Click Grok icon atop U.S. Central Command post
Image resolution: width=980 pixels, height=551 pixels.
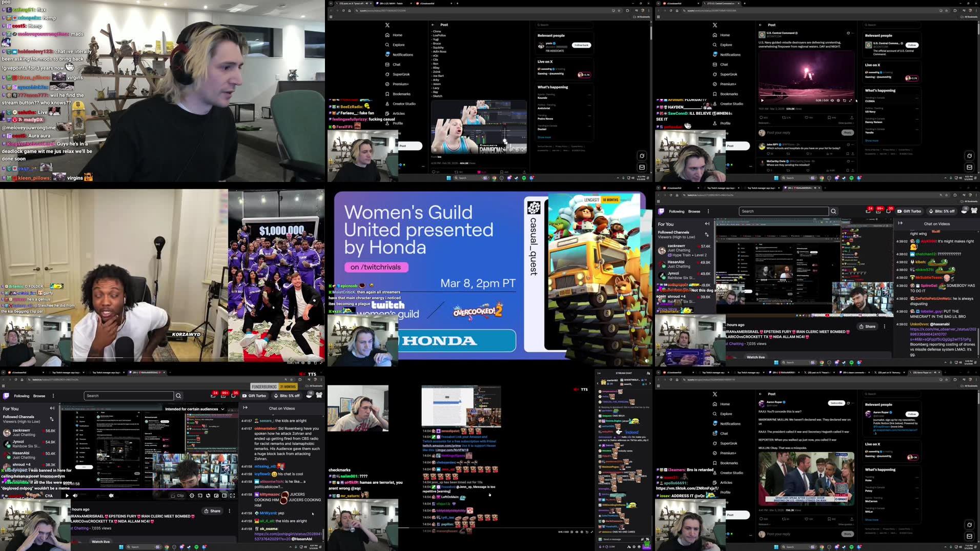[848, 33]
